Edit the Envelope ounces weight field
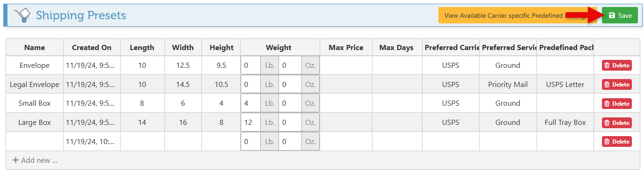Image resolution: width=644 pixels, height=174 pixels. tap(290, 65)
